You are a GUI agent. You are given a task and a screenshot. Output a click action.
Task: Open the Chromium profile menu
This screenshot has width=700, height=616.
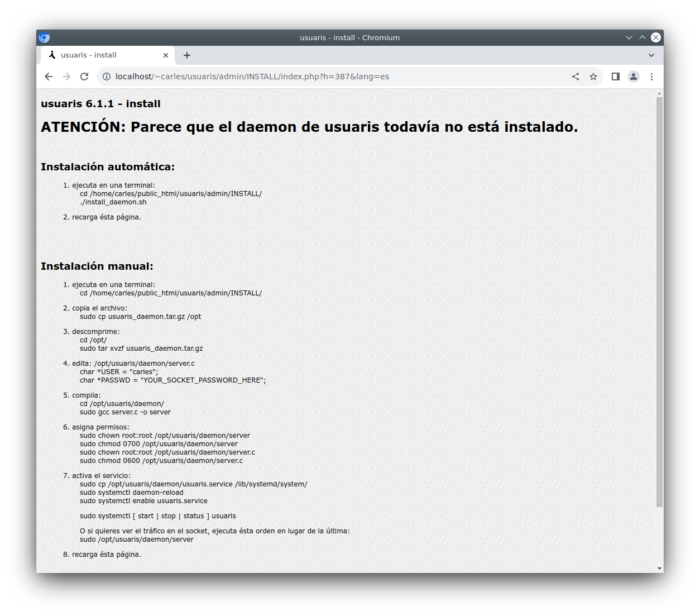pyautogui.click(x=634, y=77)
